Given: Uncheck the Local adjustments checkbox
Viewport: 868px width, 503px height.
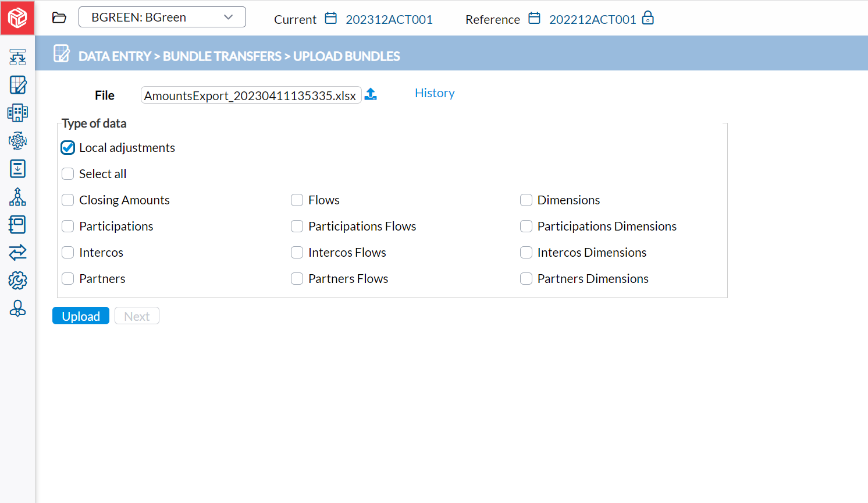Looking at the screenshot, I should click(x=68, y=148).
